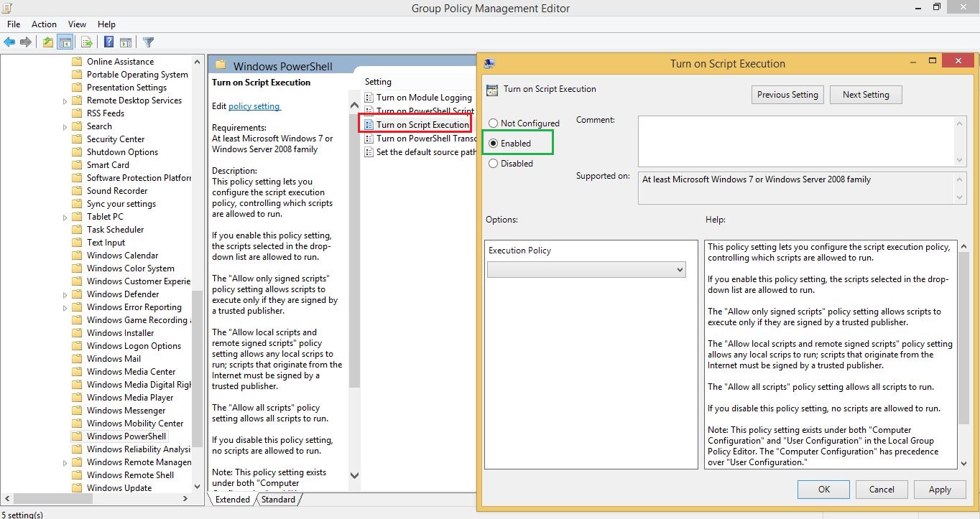Image resolution: width=980 pixels, height=519 pixels.
Task: Click the RSS Feeds folder icon
Action: pos(77,113)
